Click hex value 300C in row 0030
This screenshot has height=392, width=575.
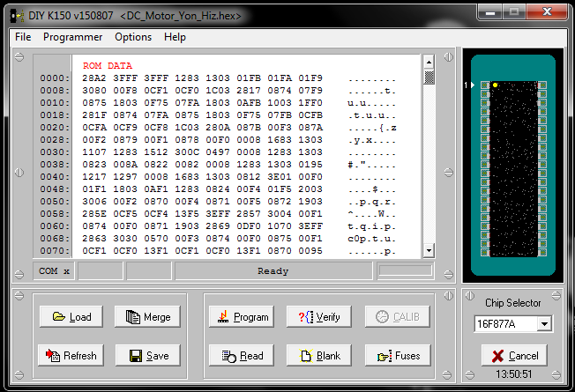187,152
